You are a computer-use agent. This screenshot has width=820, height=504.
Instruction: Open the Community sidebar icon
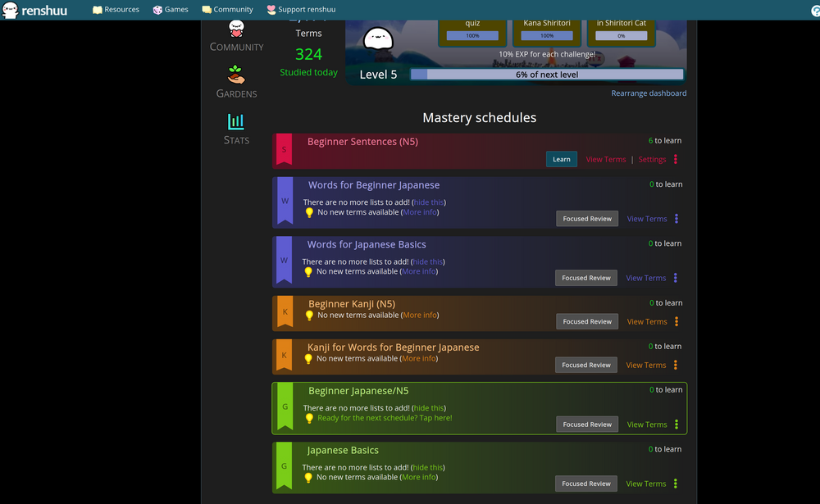pyautogui.click(x=236, y=30)
